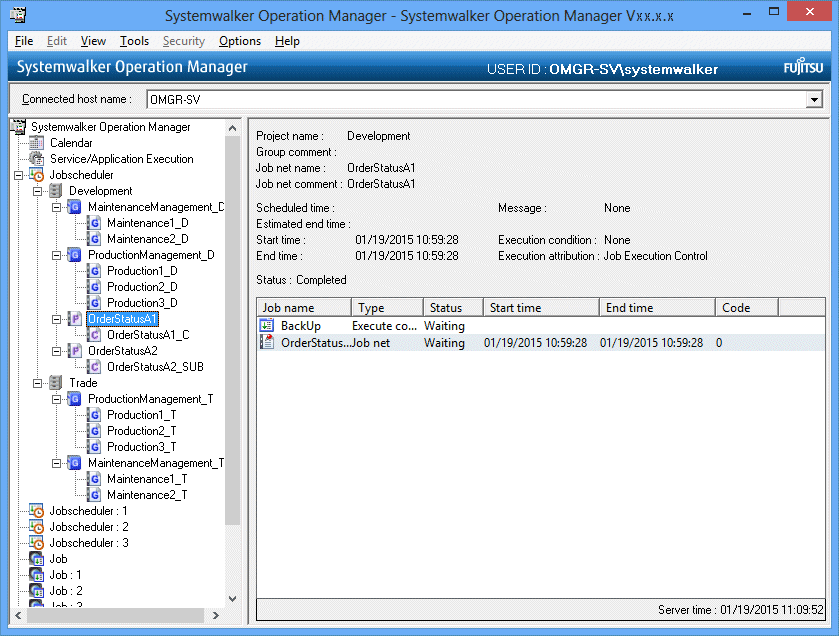839x636 pixels.
Task: Click the Development project server icon
Action: [x=56, y=191]
